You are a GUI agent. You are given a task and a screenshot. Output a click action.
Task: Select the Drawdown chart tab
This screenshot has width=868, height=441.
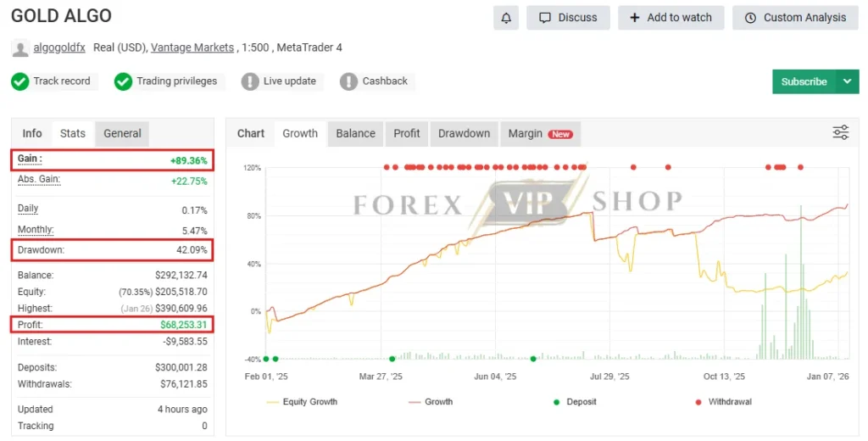[464, 133]
